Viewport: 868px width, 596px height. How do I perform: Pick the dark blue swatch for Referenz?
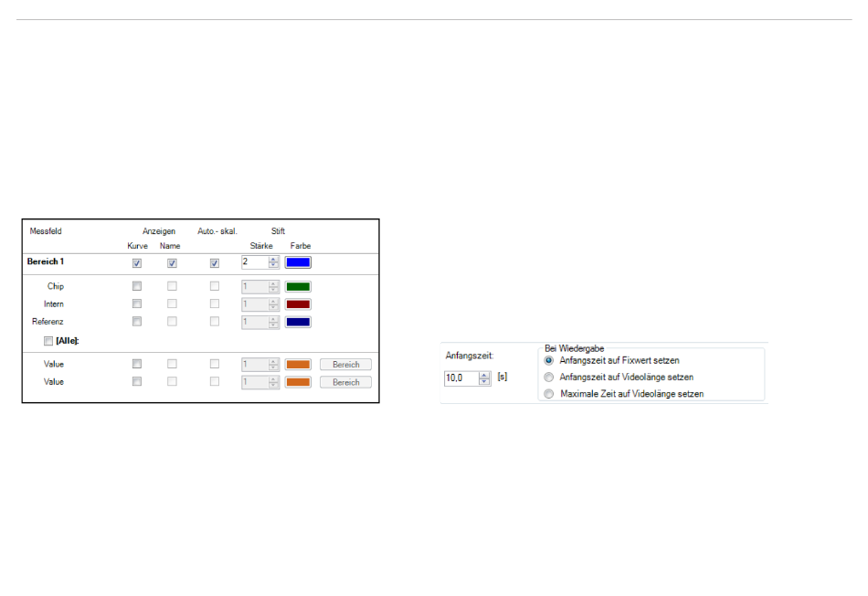[x=298, y=323]
